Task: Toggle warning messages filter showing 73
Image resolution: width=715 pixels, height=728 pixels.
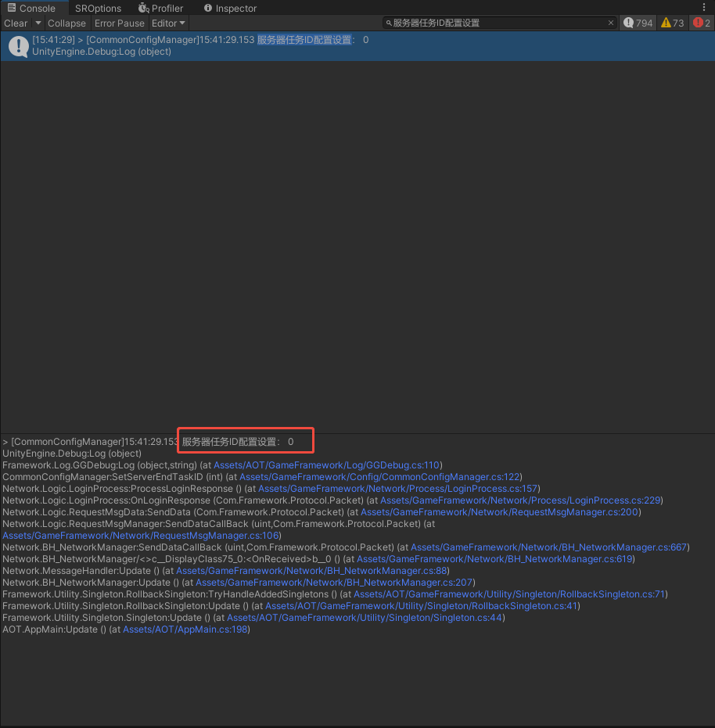Action: tap(672, 23)
